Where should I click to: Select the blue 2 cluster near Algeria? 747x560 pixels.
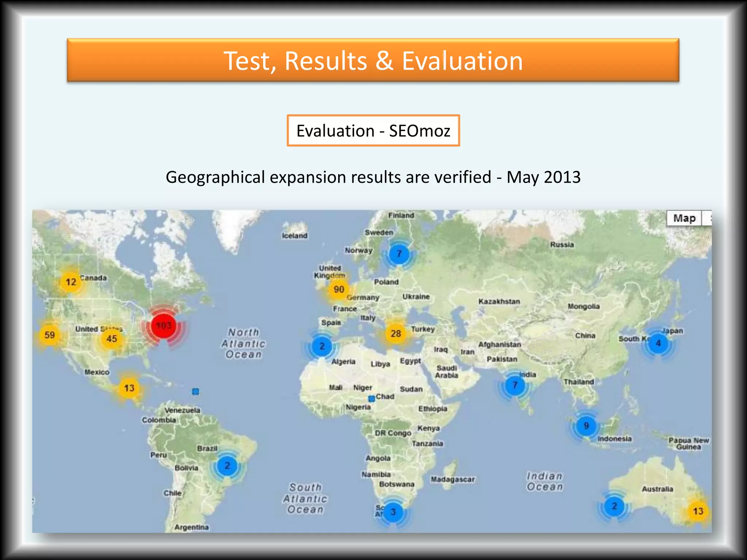[x=322, y=346]
